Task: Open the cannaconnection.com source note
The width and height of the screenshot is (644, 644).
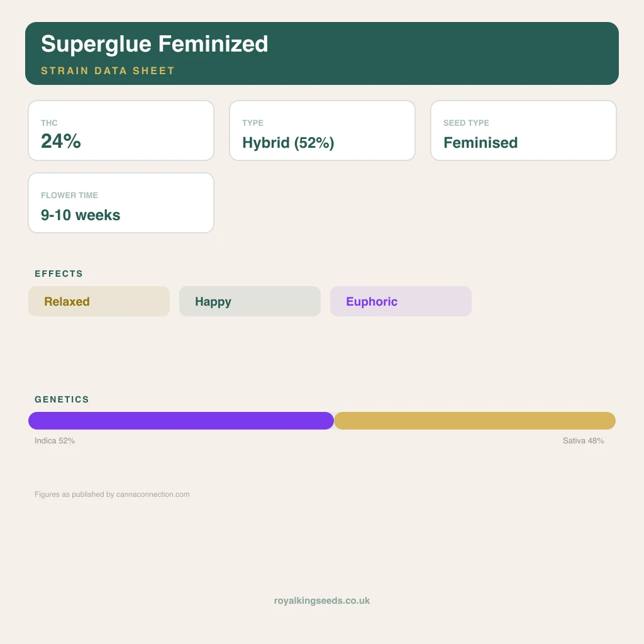Action: (112, 494)
